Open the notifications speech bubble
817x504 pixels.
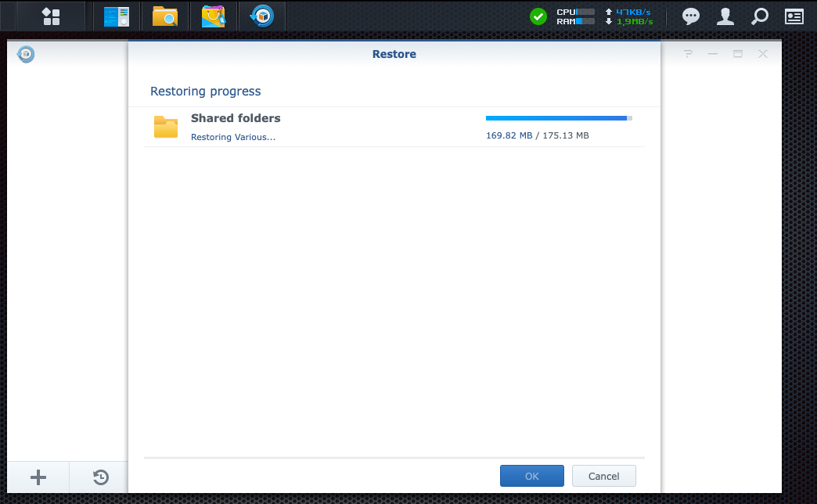point(691,16)
